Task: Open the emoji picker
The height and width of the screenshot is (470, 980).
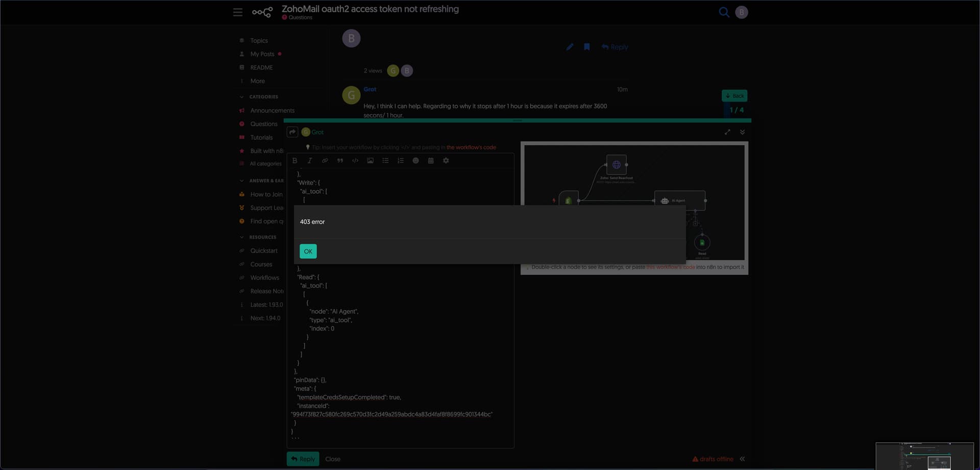Action: (415, 160)
